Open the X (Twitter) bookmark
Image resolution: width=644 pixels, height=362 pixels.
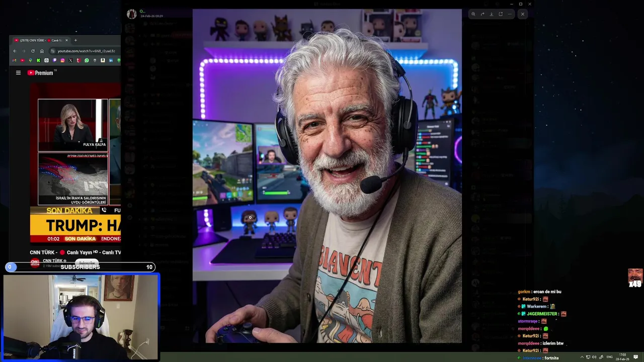[x=70, y=60]
